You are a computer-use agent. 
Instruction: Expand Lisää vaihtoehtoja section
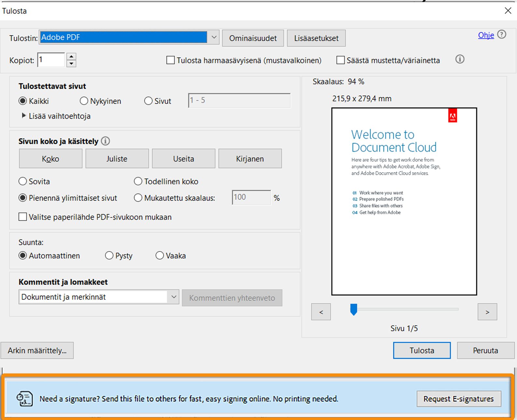24,116
